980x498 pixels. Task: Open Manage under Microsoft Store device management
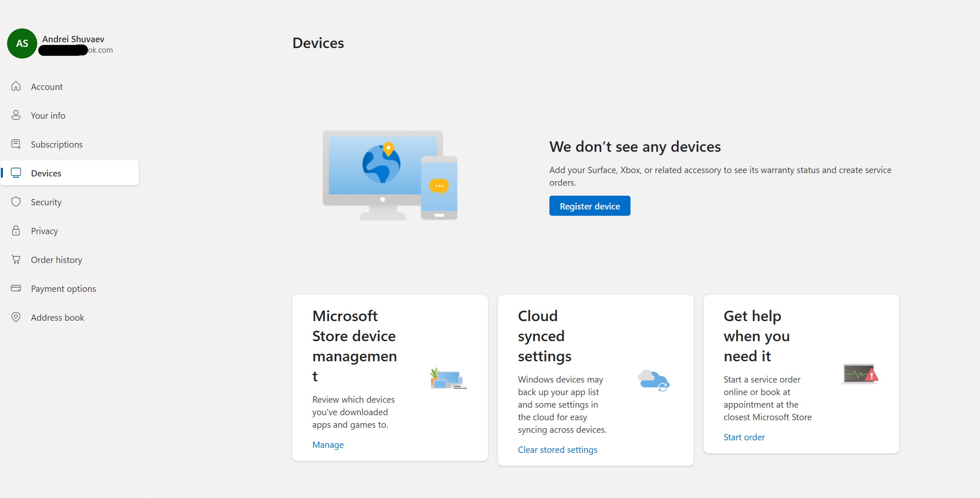[x=328, y=444]
